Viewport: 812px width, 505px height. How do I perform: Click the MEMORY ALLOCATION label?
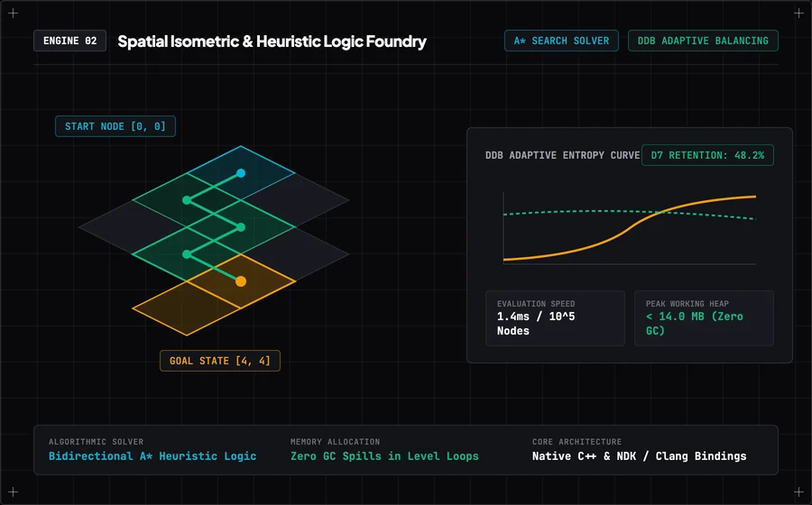[x=335, y=442]
